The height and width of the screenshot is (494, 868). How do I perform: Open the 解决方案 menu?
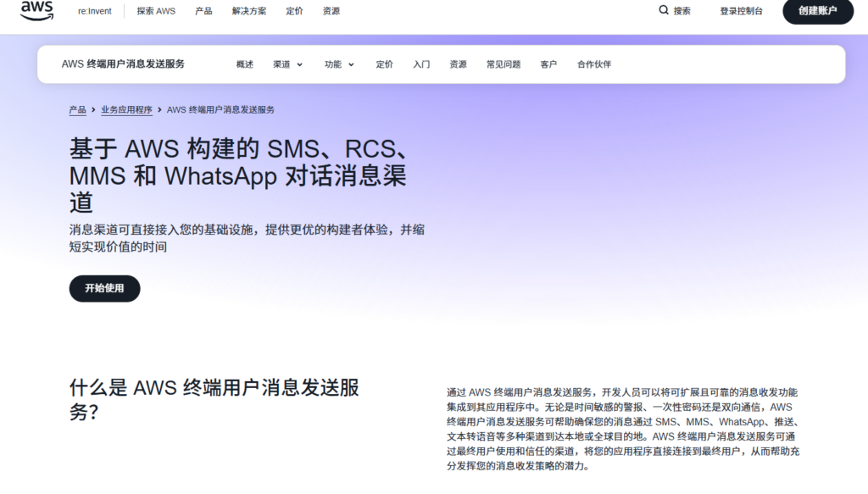249,11
